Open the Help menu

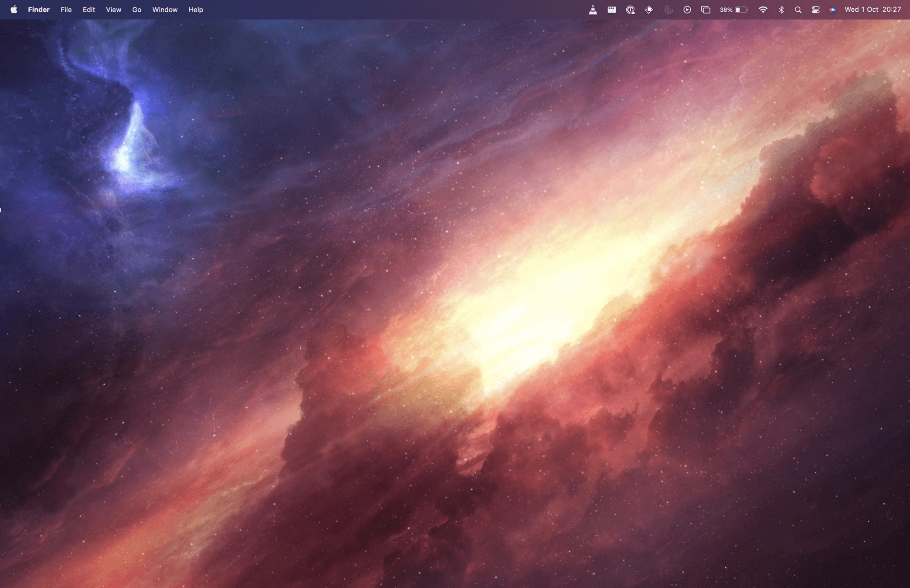(x=195, y=10)
